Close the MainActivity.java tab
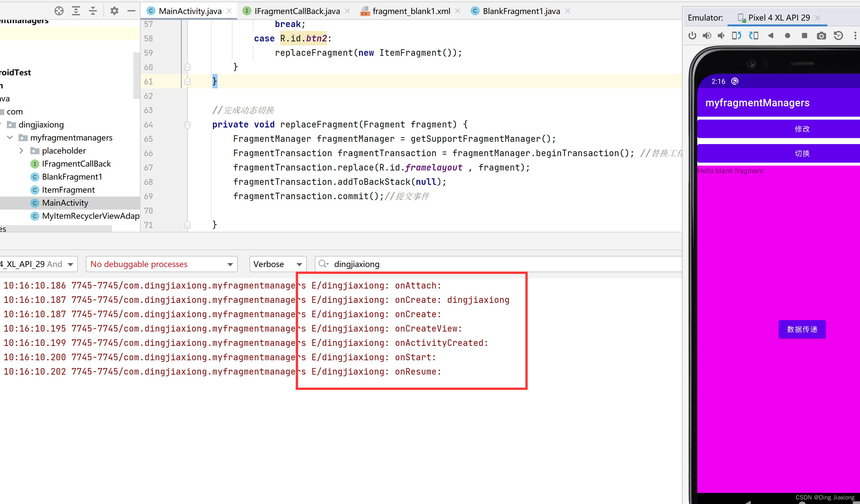Image resolution: width=860 pixels, height=504 pixels. [x=229, y=11]
